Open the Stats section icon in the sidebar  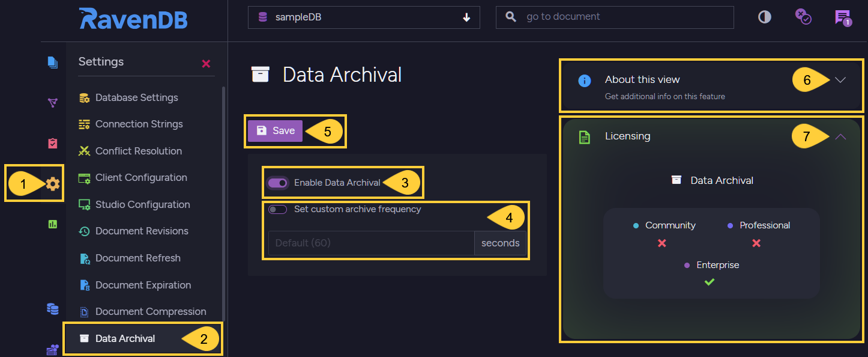coord(53,224)
